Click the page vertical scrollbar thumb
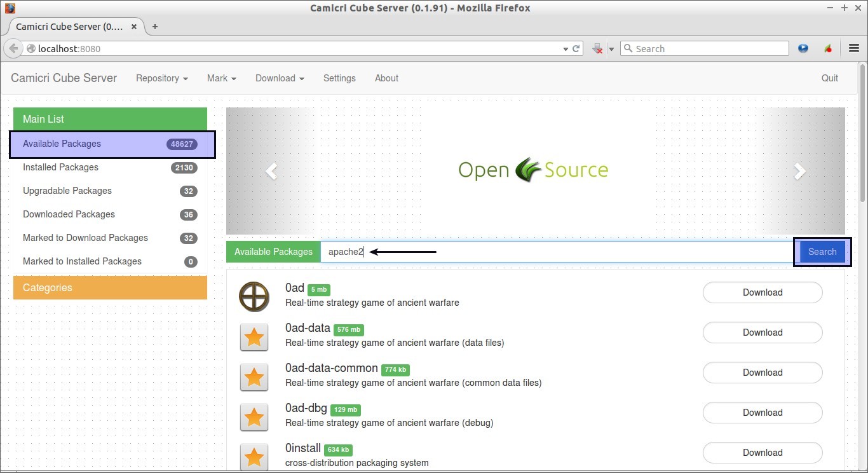The height and width of the screenshot is (473, 868). point(863,134)
